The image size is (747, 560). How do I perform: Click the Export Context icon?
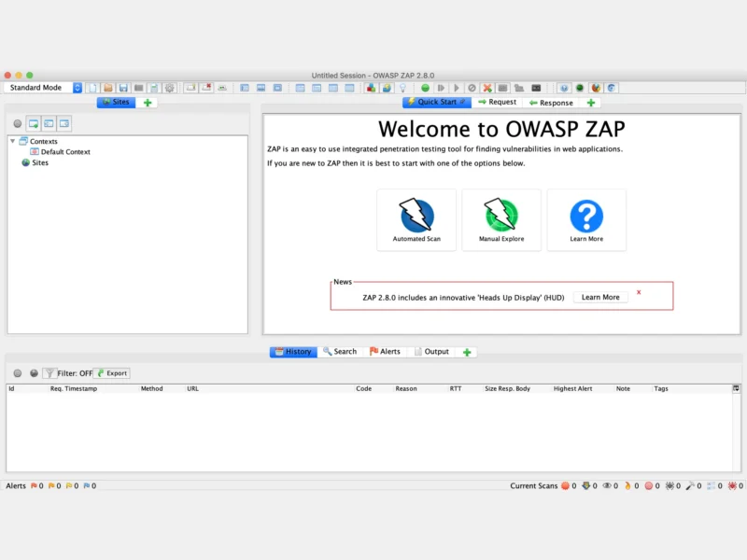click(x=64, y=124)
